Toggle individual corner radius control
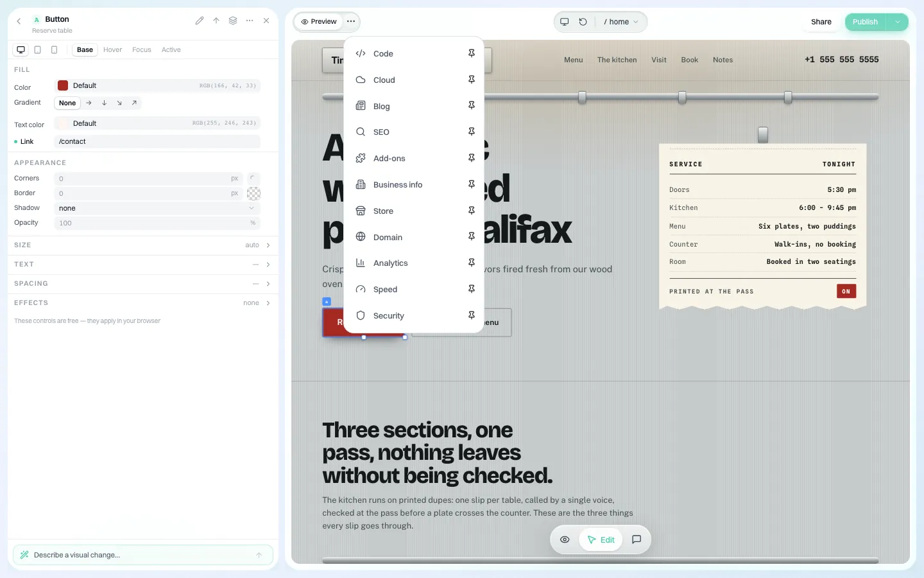The width and height of the screenshot is (924, 578). tap(253, 178)
